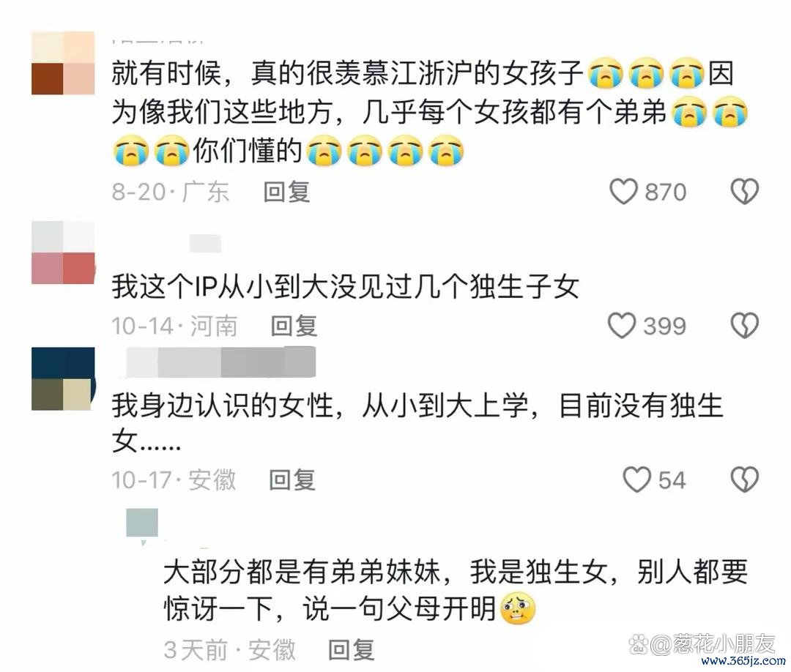Select comment text about 独生子女
This screenshot has width=791, height=672.
(345, 287)
